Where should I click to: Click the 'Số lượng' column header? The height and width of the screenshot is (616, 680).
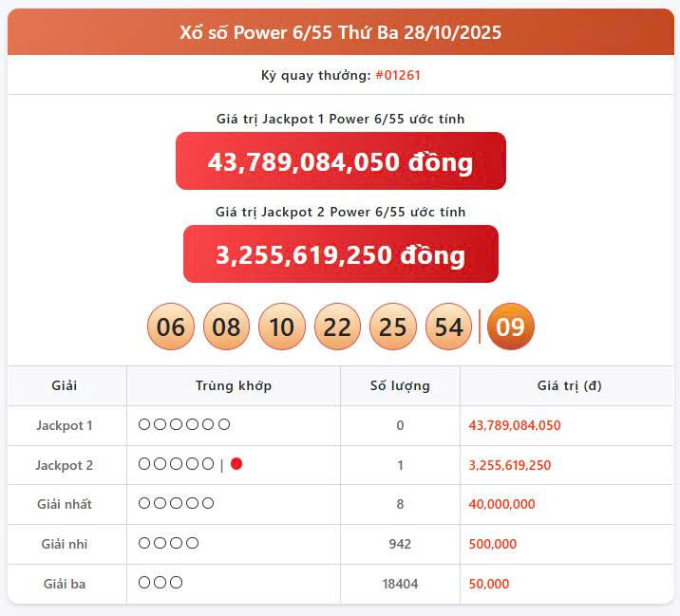[400, 385]
